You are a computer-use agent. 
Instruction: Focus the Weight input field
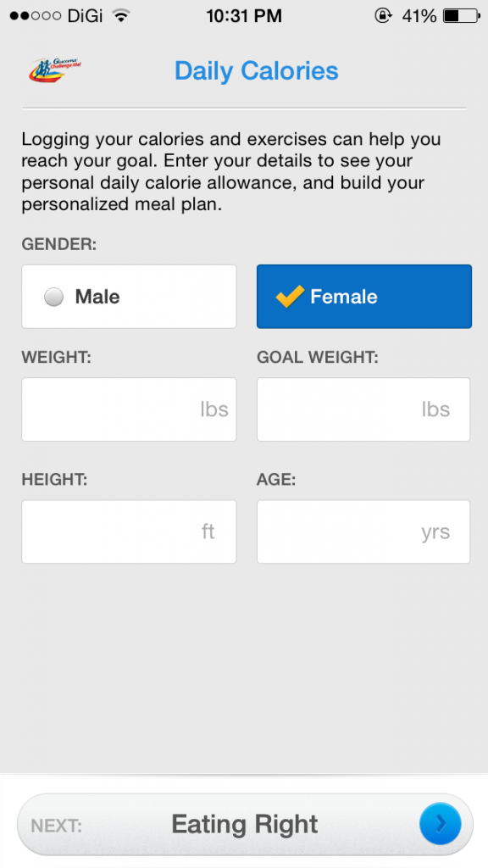129,409
